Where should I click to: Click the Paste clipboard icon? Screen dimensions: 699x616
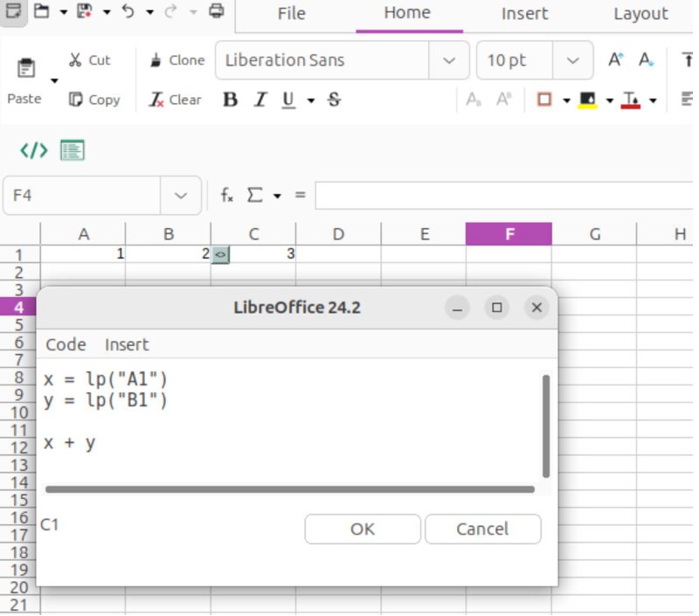tap(26, 68)
